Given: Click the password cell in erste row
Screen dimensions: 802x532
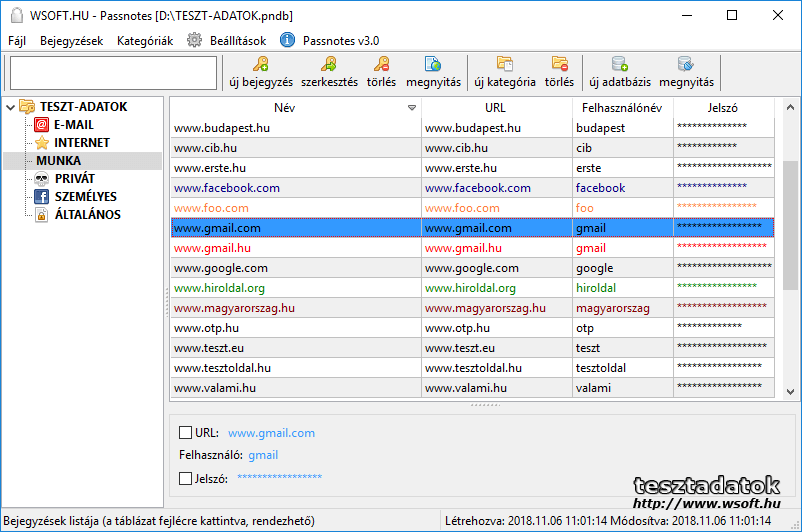Looking at the screenshot, I should 724,166.
